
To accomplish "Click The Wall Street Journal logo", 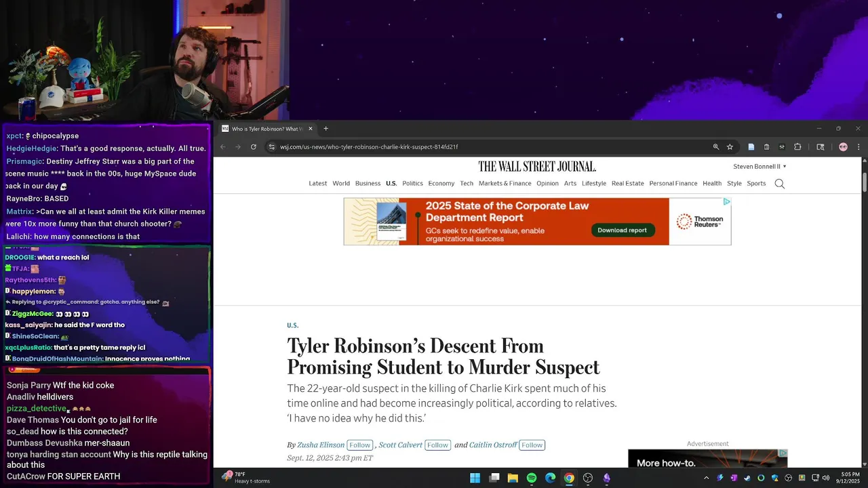I will [x=537, y=166].
